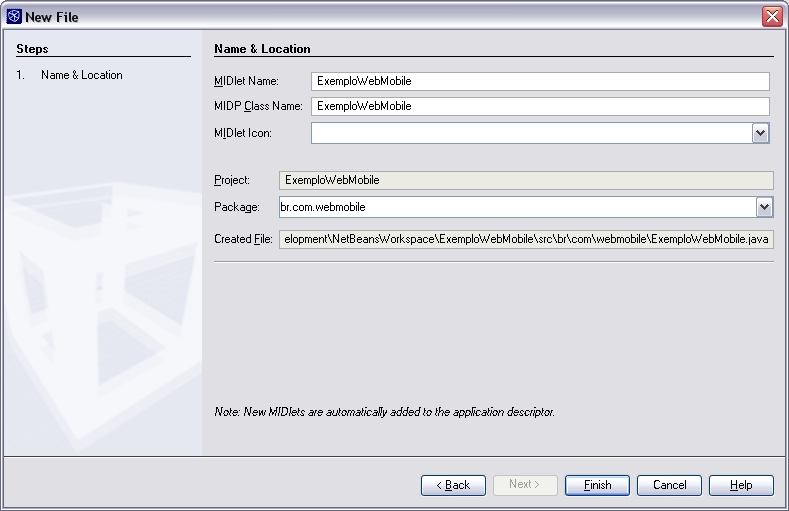789x511 pixels.
Task: Focus the MIDP Class Name input field
Action: pyautogui.click(x=540, y=106)
